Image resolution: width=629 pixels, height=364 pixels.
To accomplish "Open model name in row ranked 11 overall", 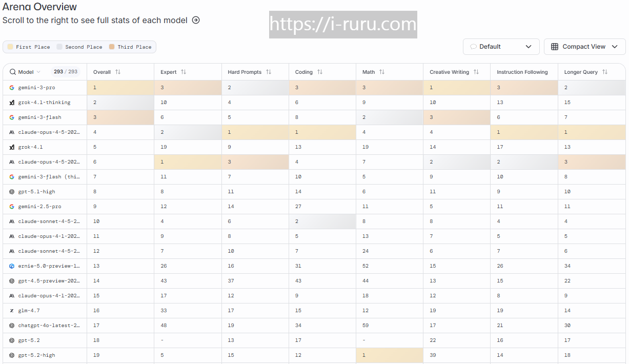I will tap(49, 236).
